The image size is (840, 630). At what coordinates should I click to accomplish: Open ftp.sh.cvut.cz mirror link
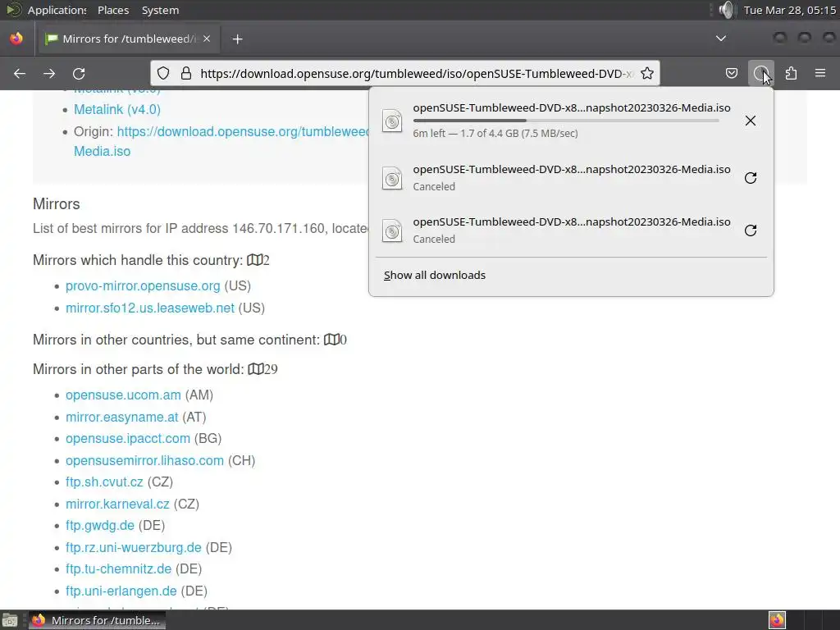(x=104, y=482)
